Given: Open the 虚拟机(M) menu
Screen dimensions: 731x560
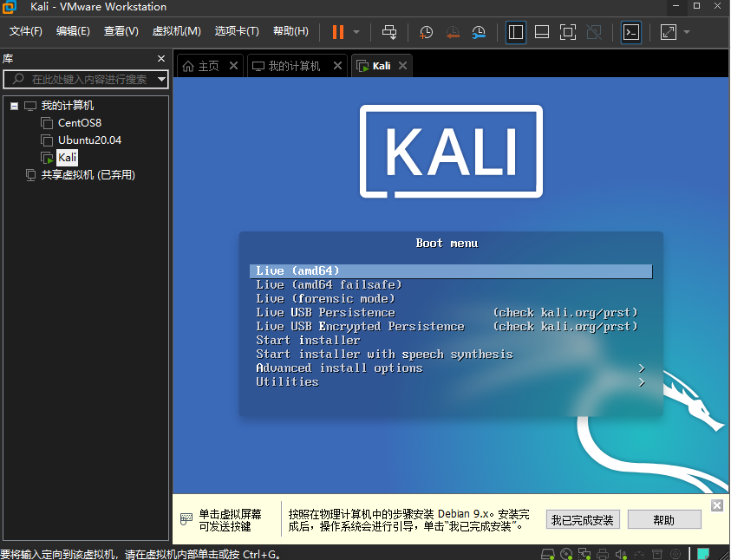Looking at the screenshot, I should point(176,31).
